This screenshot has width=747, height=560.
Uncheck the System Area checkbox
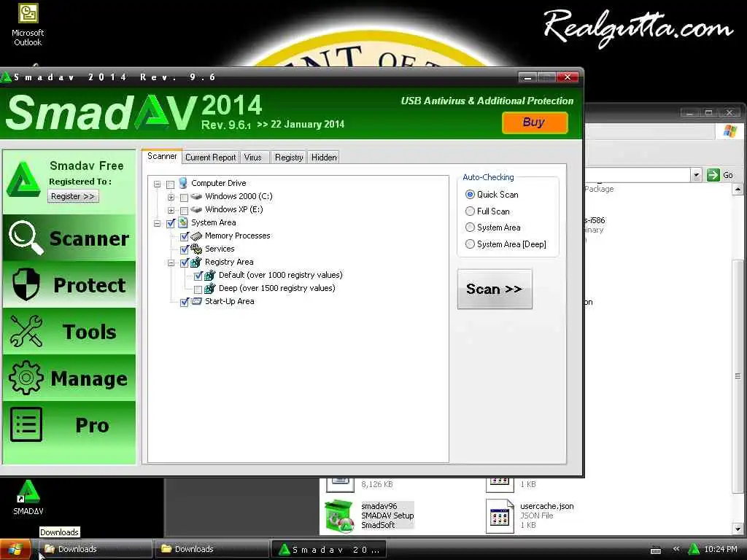171,223
